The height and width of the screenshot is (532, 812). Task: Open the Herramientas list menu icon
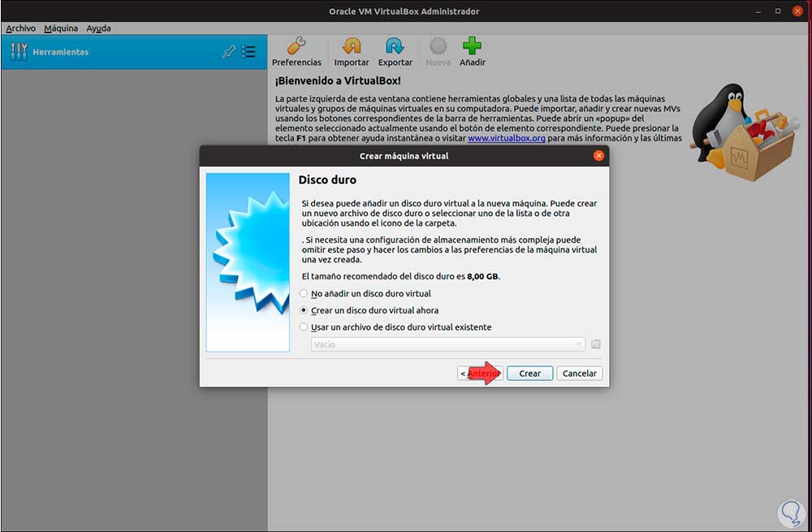pyautogui.click(x=248, y=52)
